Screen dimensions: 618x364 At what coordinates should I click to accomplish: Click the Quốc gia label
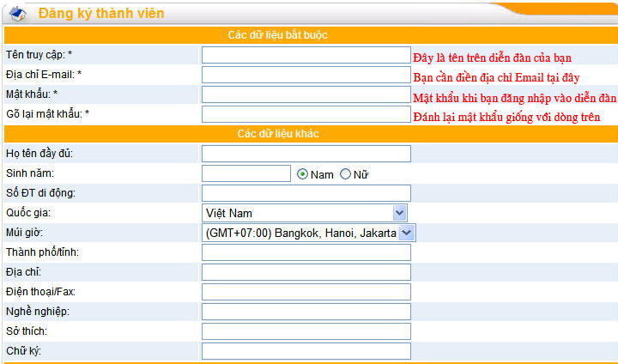click(x=28, y=213)
